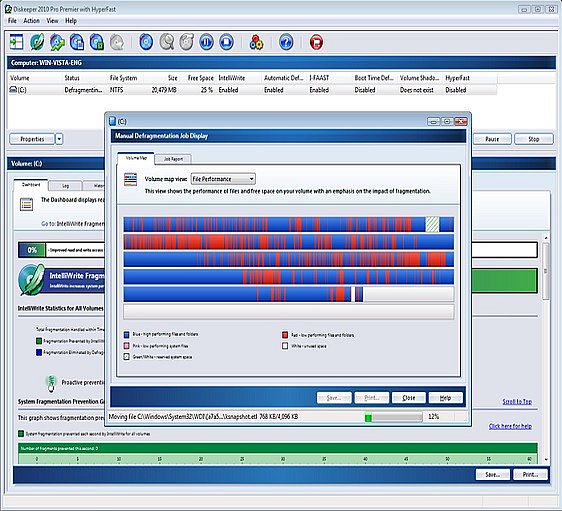Click the Pause button beside Stop
Viewport: 562px width, 511px height.
pyautogui.click(x=492, y=139)
